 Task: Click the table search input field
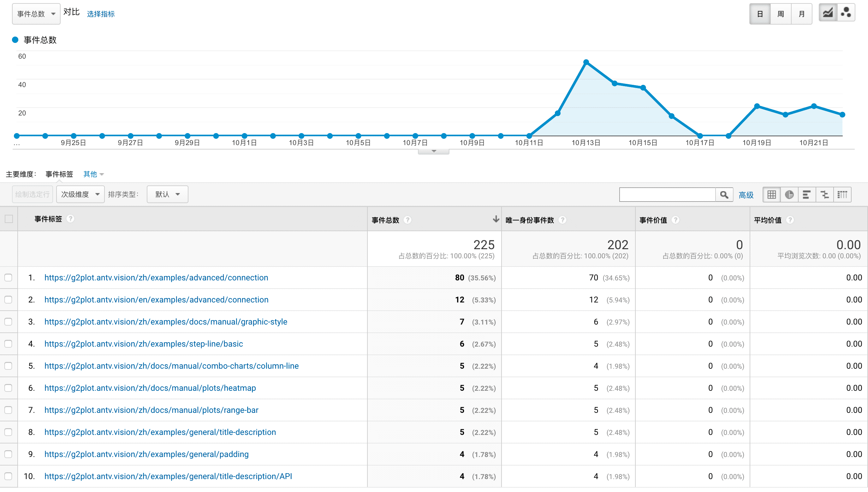click(667, 195)
